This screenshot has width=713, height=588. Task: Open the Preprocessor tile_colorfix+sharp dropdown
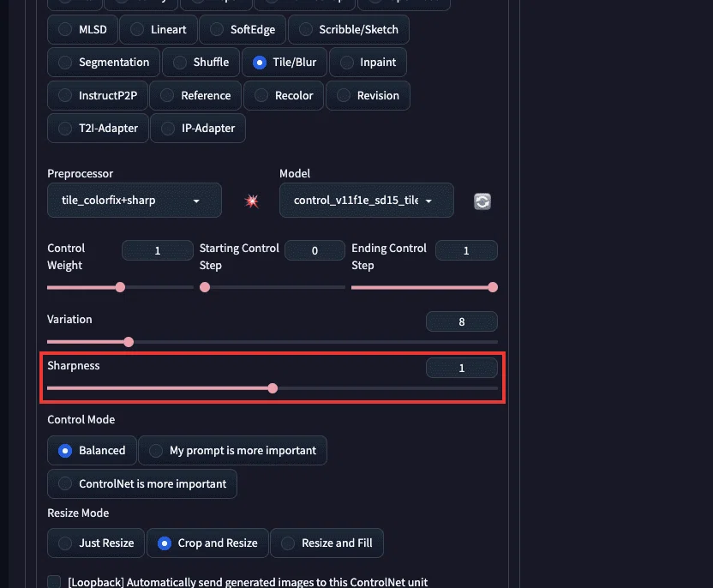[x=135, y=200]
